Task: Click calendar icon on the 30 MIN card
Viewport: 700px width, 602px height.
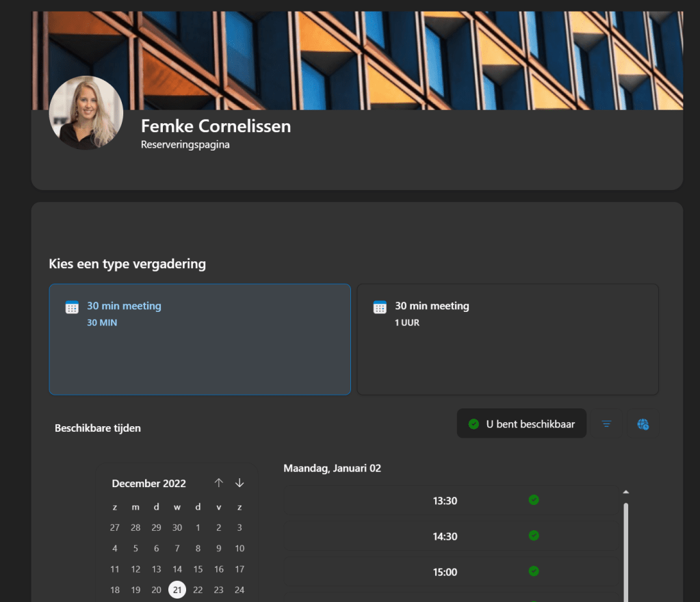Action: (x=72, y=307)
